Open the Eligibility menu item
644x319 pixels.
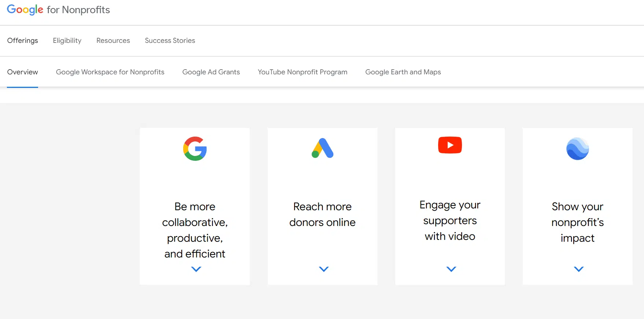click(67, 41)
